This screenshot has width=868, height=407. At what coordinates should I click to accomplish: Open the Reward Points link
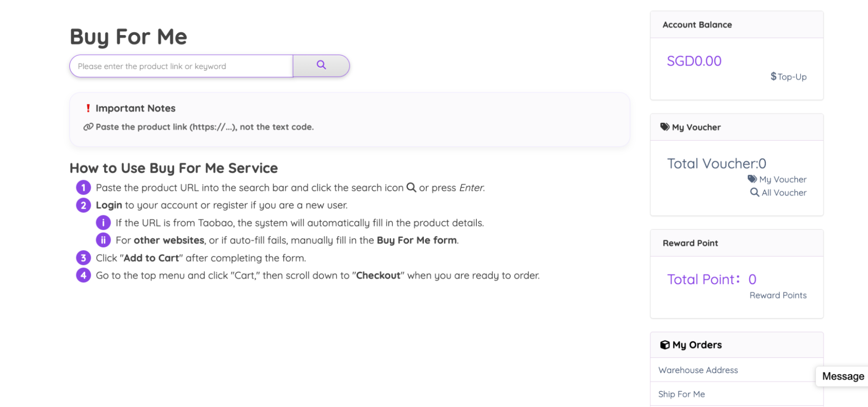(778, 295)
